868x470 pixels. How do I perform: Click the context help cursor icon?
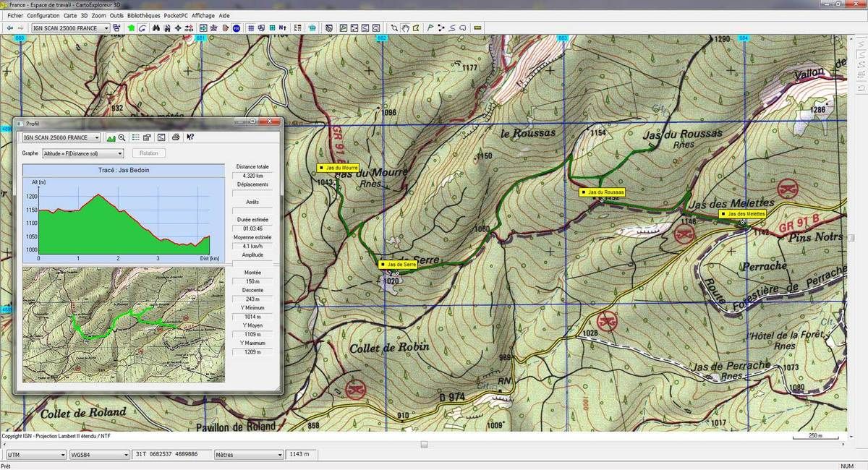tap(190, 137)
